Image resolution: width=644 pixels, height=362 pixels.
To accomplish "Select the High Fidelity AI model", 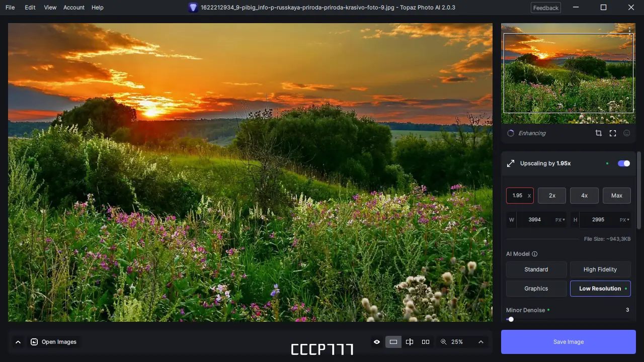I will click(600, 269).
